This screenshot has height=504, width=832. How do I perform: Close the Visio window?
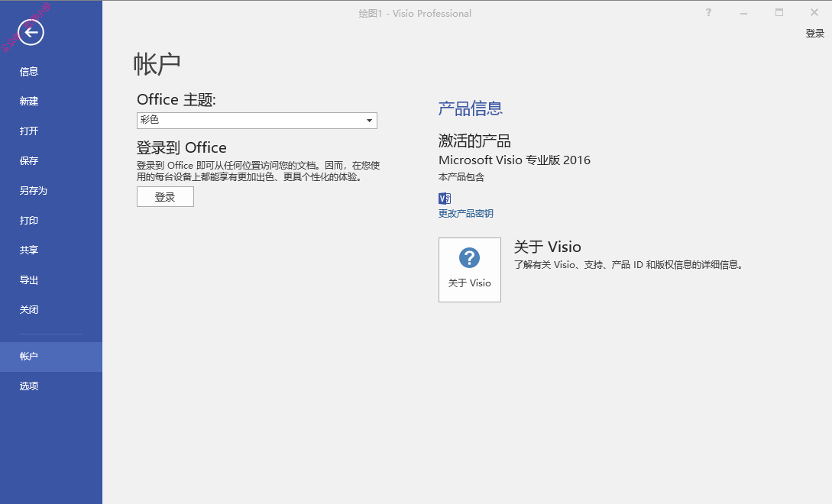pos(814,12)
